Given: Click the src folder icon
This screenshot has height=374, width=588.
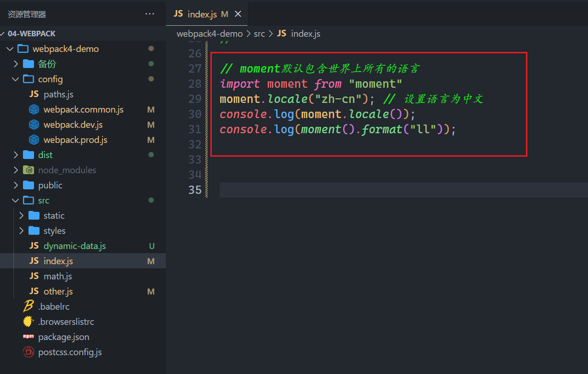Looking at the screenshot, I should (28, 200).
